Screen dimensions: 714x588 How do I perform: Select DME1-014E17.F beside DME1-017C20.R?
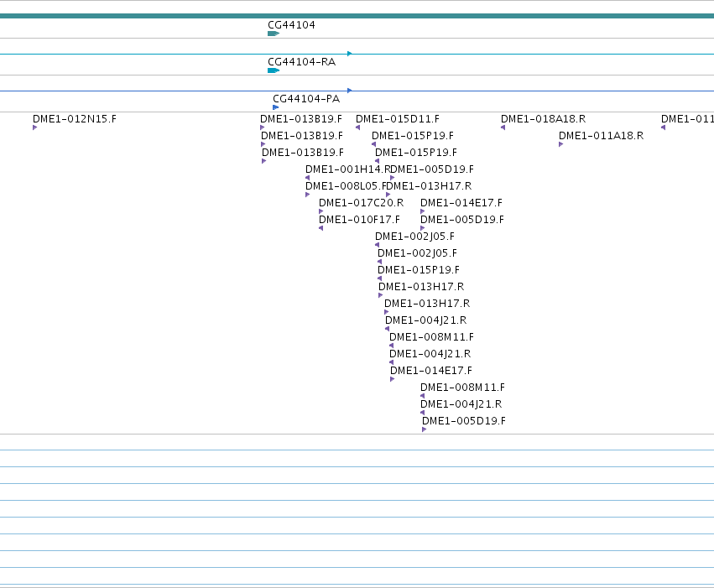[461, 203]
